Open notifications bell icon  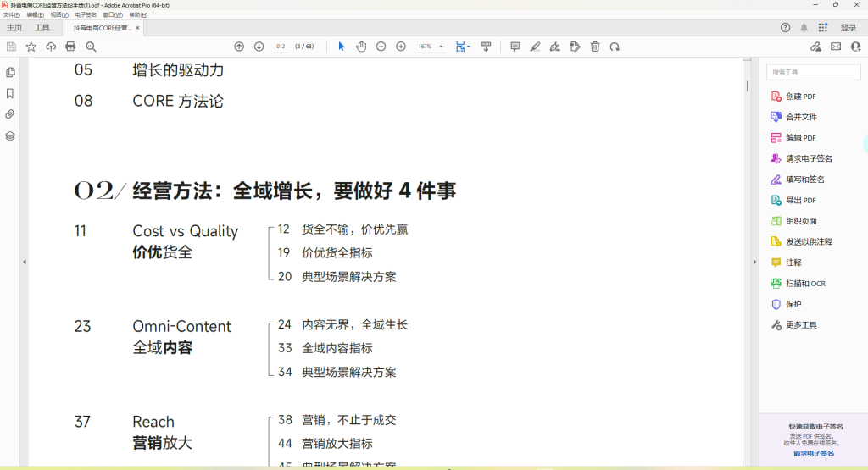coord(804,28)
